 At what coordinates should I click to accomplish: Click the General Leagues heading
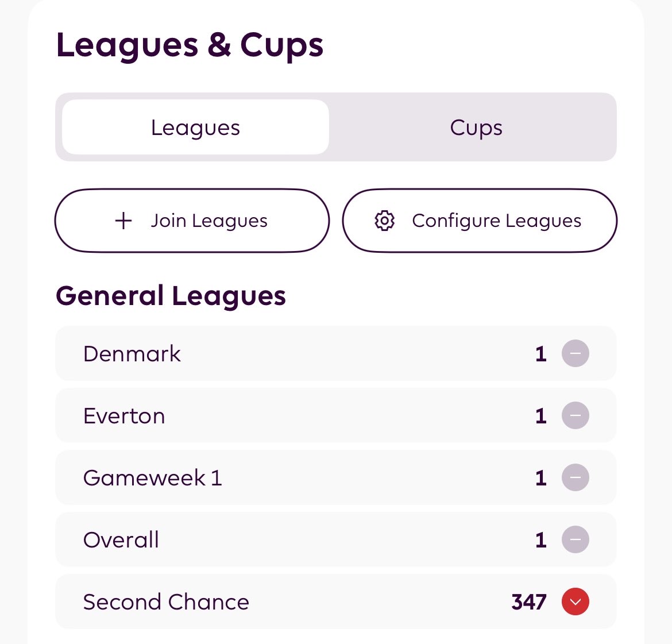pyautogui.click(x=171, y=296)
